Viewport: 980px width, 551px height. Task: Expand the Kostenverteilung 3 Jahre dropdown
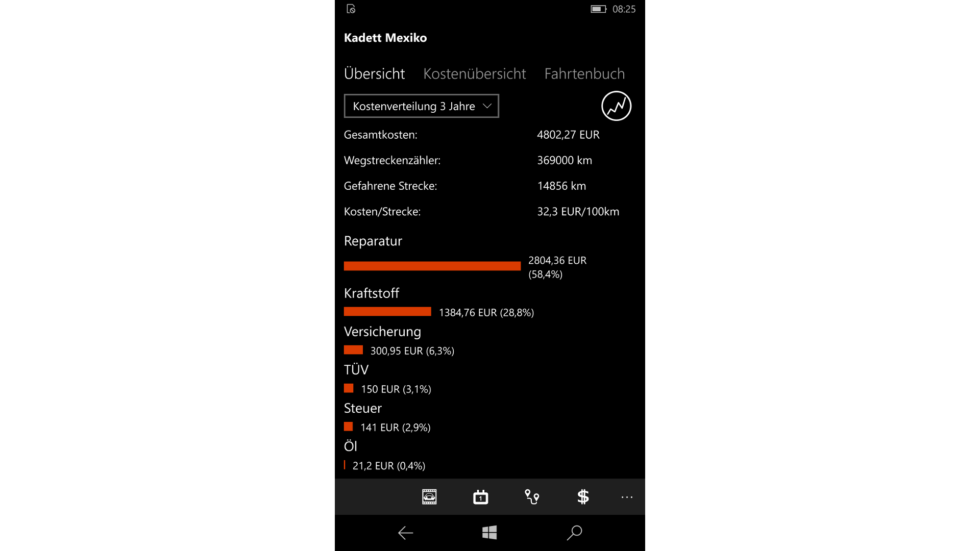tap(421, 106)
